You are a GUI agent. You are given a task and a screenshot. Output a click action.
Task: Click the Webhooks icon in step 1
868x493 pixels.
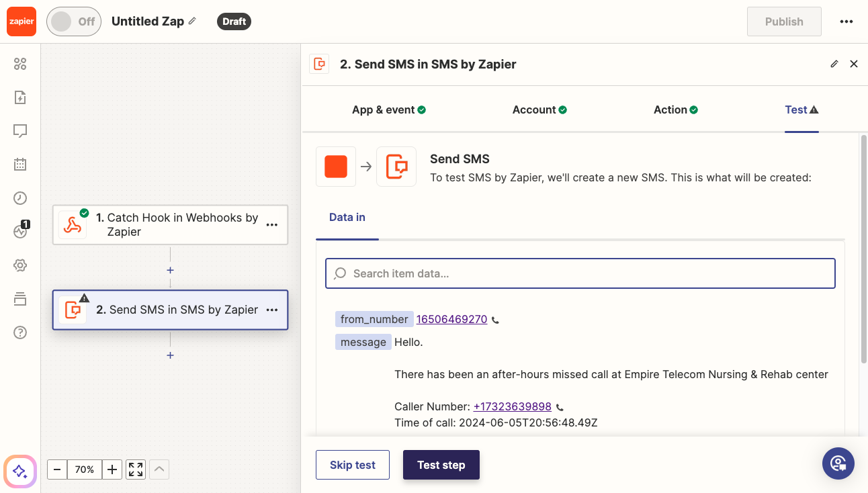pyautogui.click(x=73, y=225)
